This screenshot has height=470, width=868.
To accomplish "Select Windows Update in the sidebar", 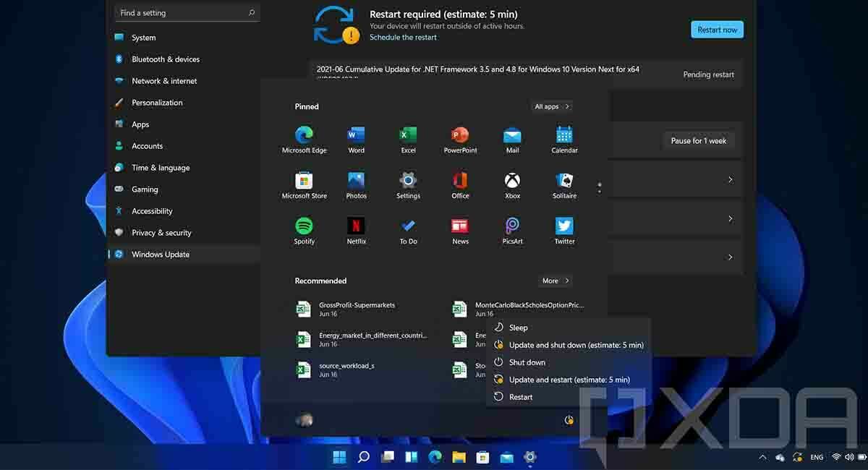I will pos(184,255).
